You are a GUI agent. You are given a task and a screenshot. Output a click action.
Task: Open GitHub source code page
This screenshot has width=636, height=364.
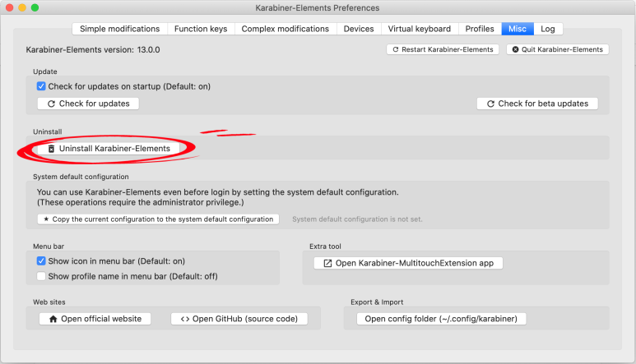(239, 319)
